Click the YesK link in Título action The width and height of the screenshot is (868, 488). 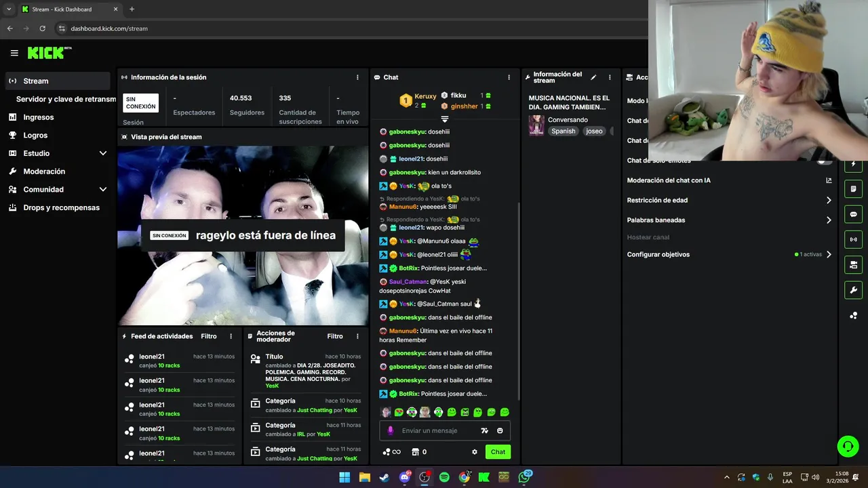[x=272, y=386]
